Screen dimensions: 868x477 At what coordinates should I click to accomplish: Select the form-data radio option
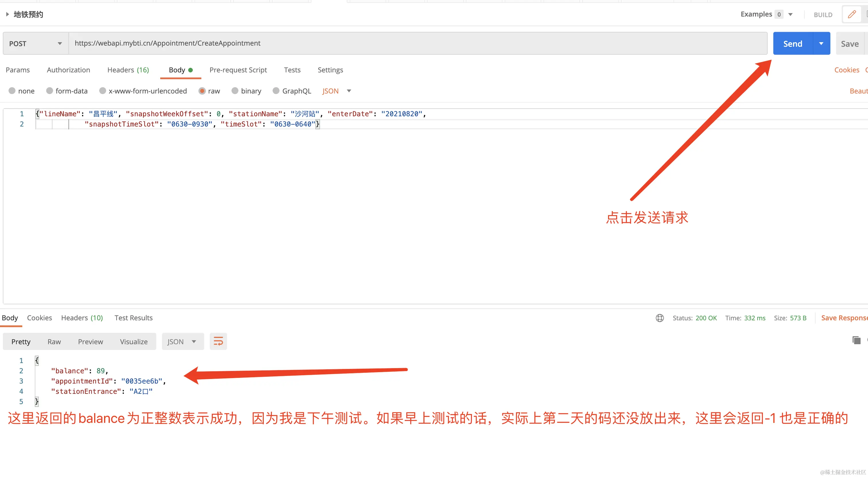click(x=50, y=91)
